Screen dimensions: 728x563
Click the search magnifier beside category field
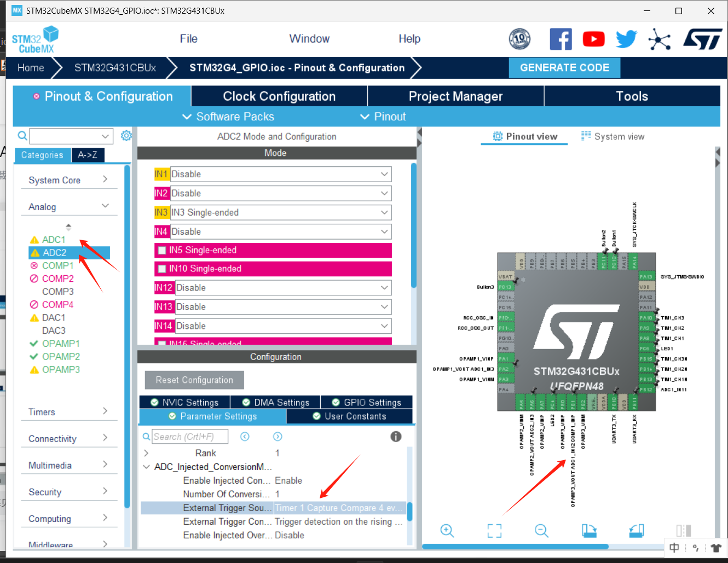tap(22, 136)
